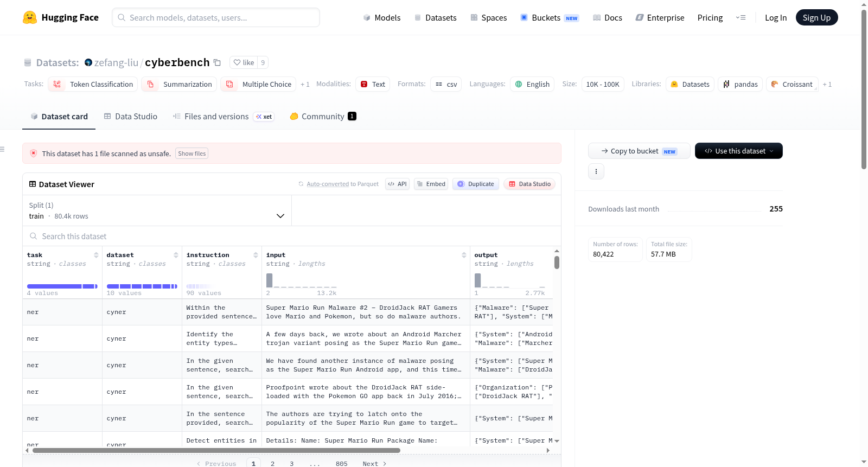868x467 pixels.
Task: Click the unsafe file warning icon
Action: (34, 153)
